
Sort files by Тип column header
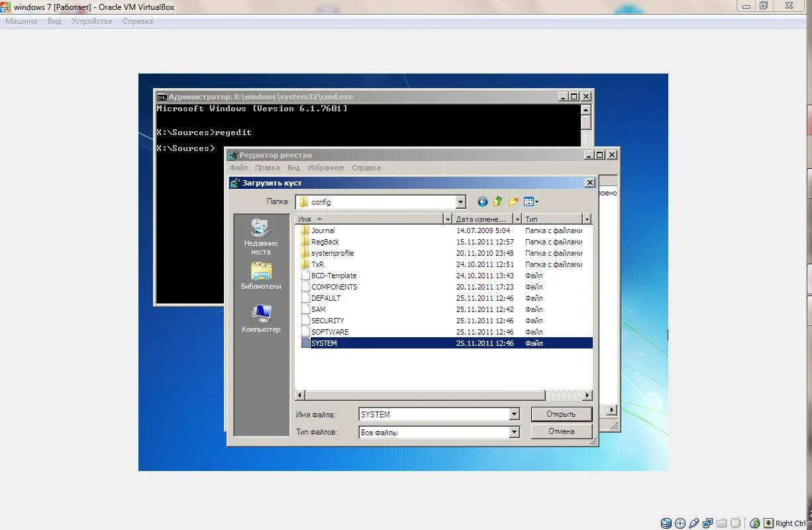tap(552, 219)
